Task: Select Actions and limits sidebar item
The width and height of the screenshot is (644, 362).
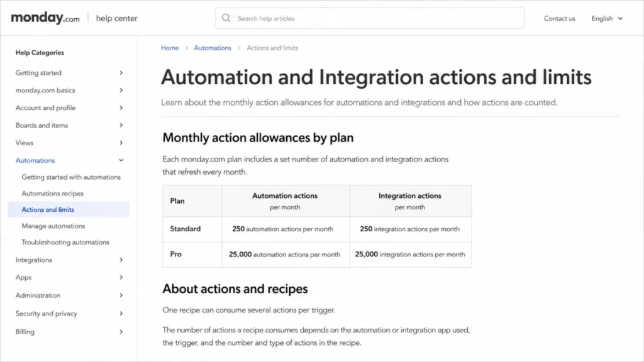Action: pos(69,209)
